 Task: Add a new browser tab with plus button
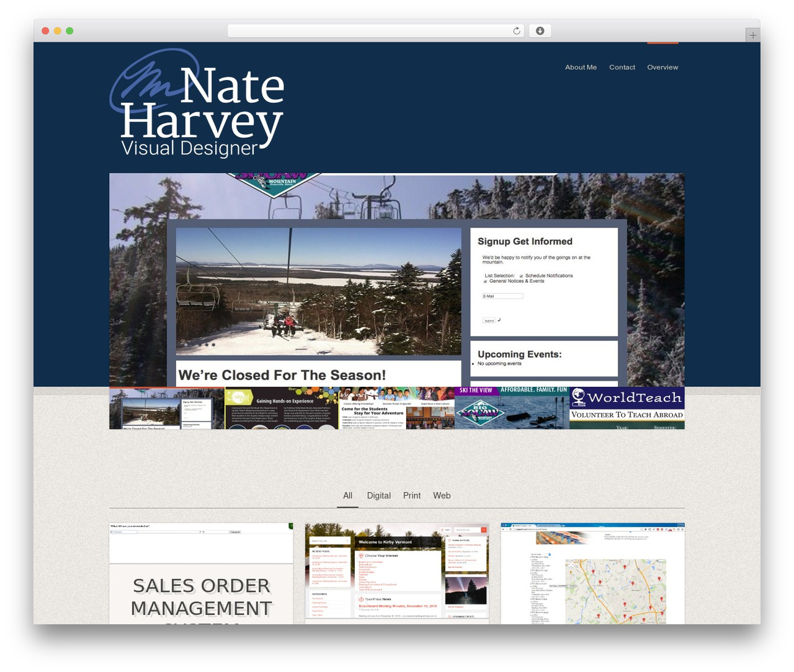tap(752, 35)
